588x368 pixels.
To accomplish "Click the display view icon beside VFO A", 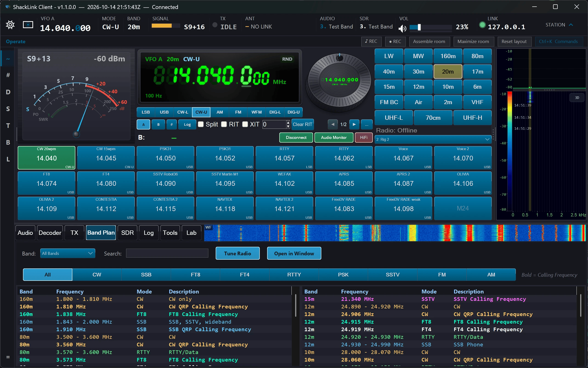I will [28, 25].
